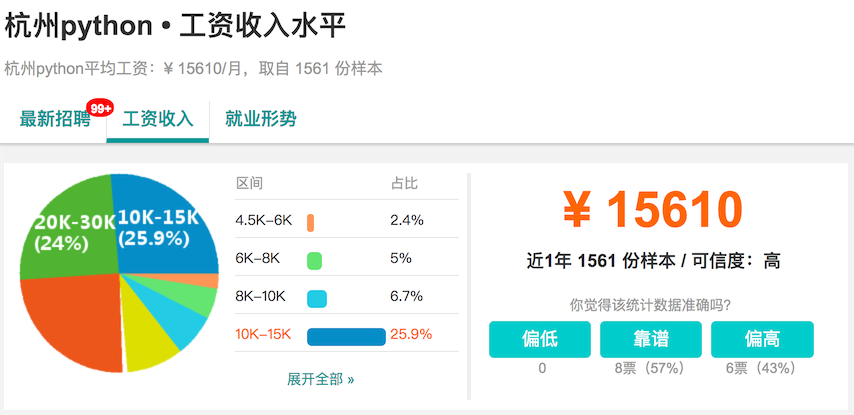Open the 最新招聘 tab
Image resolution: width=854 pixels, height=415 pixels.
click(x=55, y=119)
